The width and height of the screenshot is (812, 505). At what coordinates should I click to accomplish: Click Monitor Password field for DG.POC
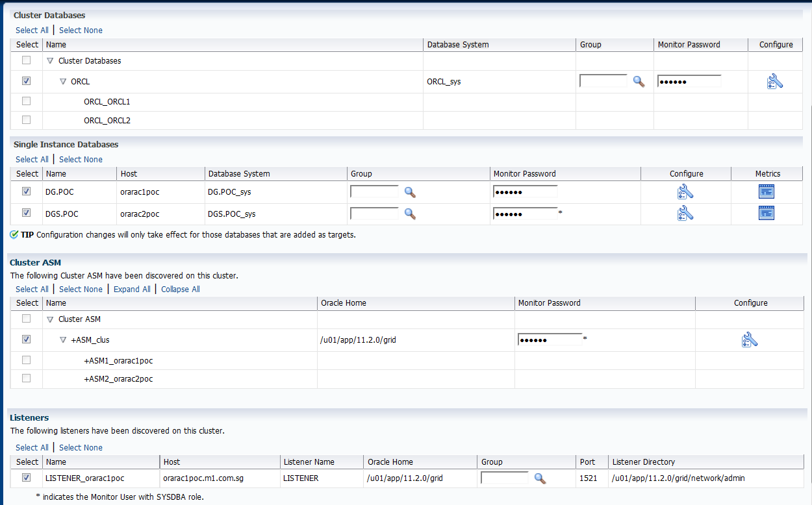(x=525, y=191)
